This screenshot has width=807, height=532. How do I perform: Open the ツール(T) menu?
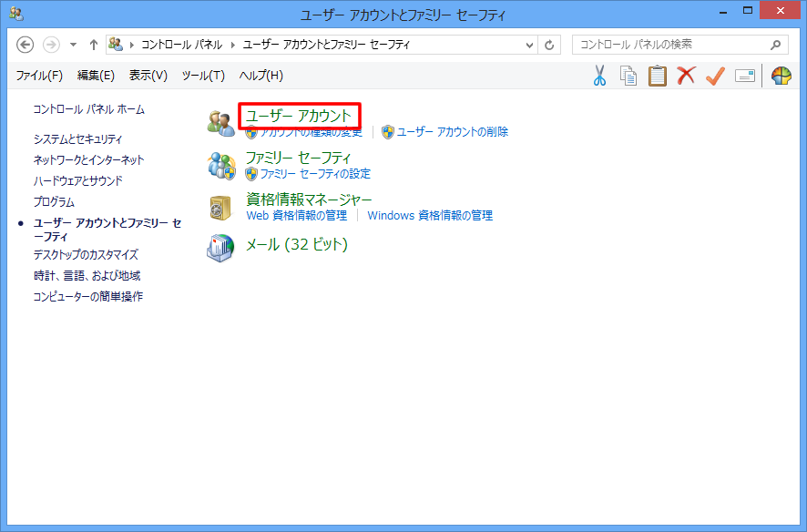point(203,76)
